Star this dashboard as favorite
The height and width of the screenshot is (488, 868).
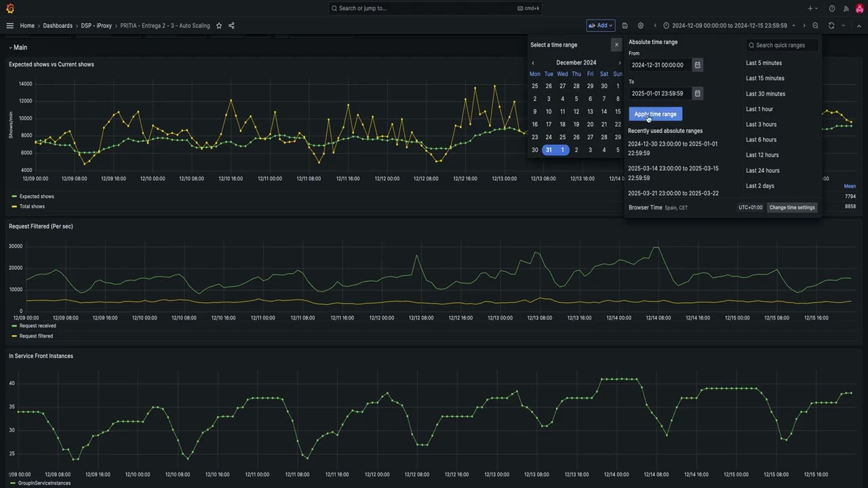(x=219, y=26)
